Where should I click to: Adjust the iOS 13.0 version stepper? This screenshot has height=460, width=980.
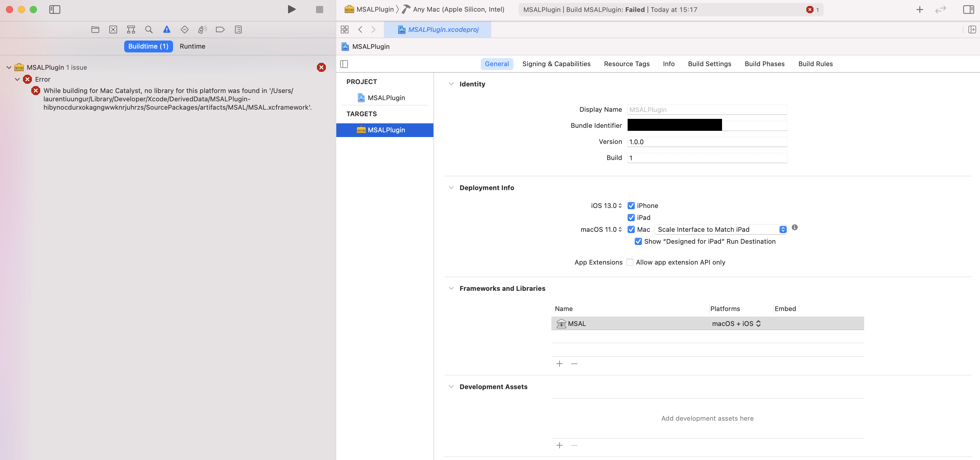620,206
